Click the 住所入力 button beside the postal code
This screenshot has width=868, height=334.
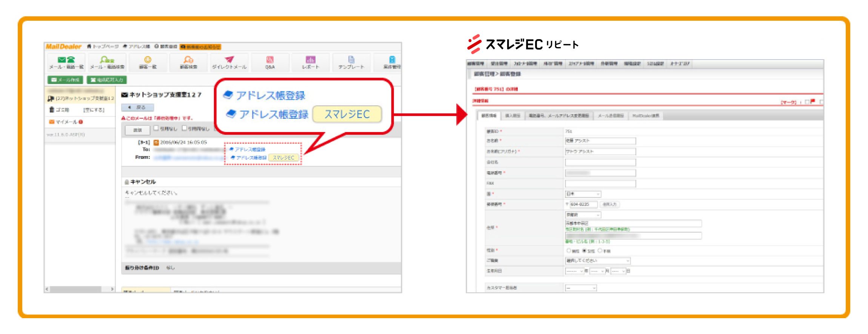tap(609, 204)
